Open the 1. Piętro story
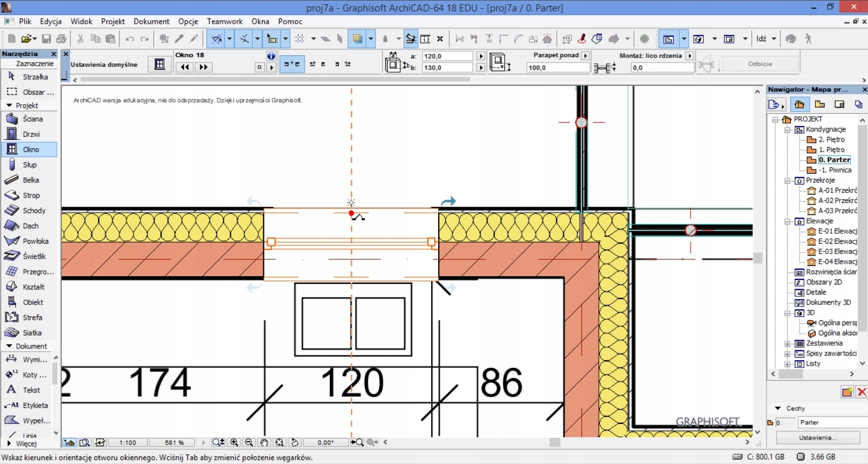Viewport: 868px width, 464px height. (831, 150)
